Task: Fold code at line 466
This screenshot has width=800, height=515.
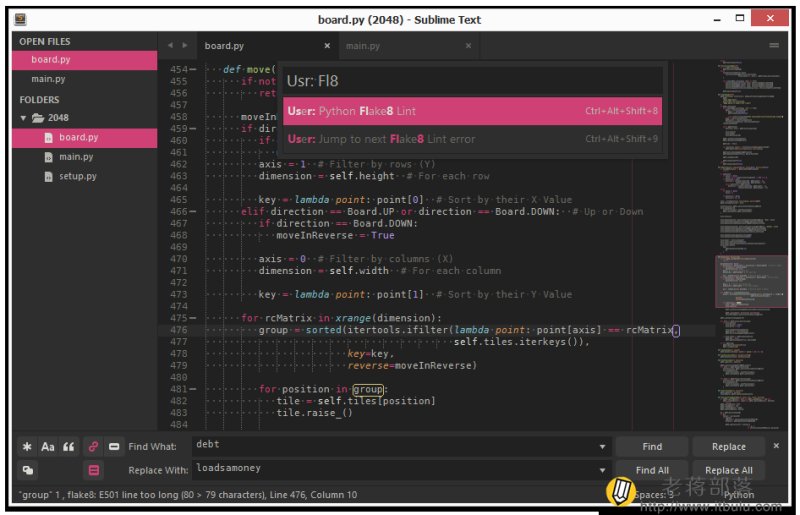Action: [x=193, y=211]
